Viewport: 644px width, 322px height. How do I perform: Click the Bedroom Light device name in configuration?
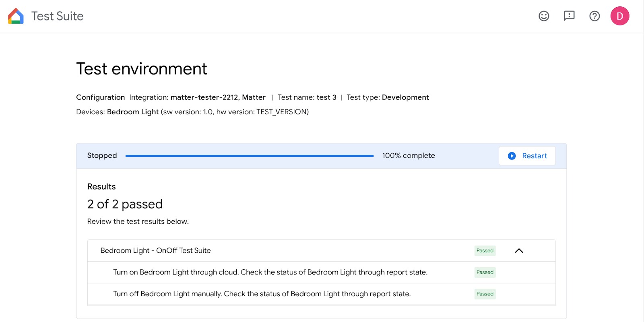(132, 112)
